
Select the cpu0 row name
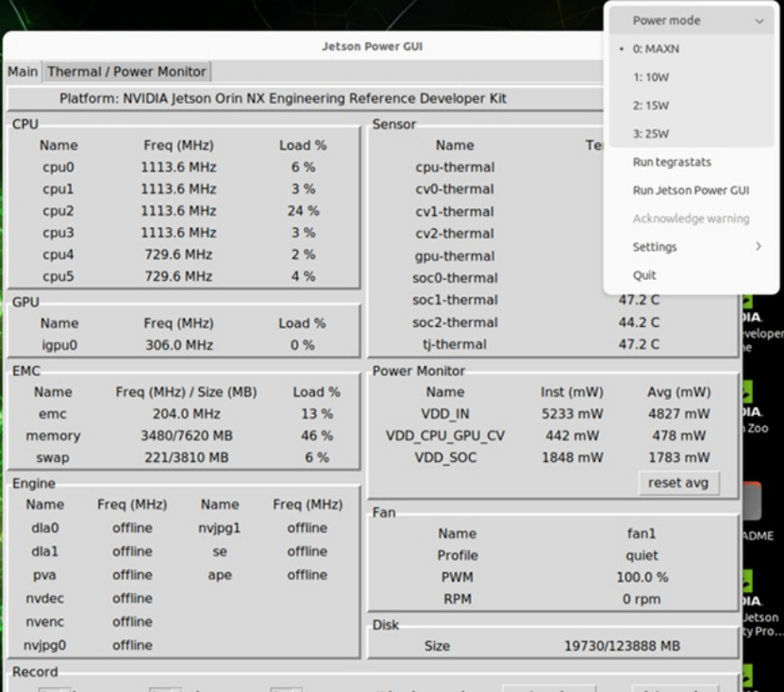point(58,167)
